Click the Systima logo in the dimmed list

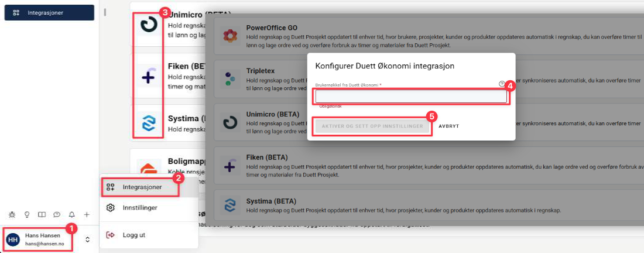[x=231, y=205]
